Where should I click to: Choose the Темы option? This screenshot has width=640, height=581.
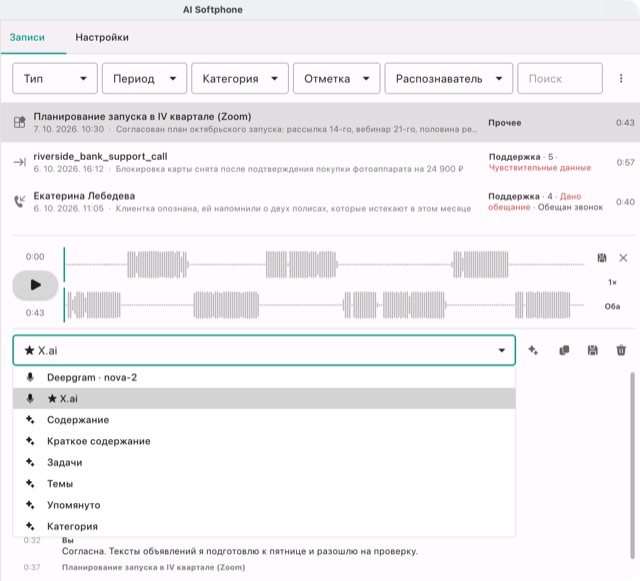(x=264, y=483)
